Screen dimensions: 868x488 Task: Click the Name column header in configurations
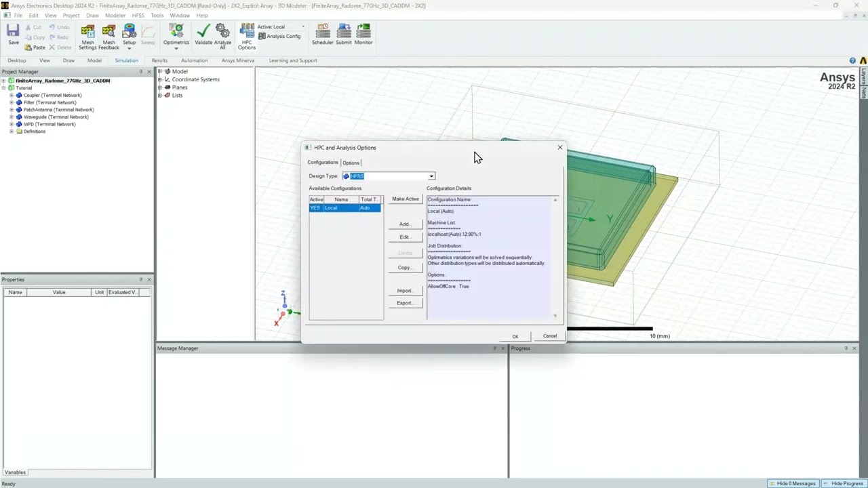(341, 199)
